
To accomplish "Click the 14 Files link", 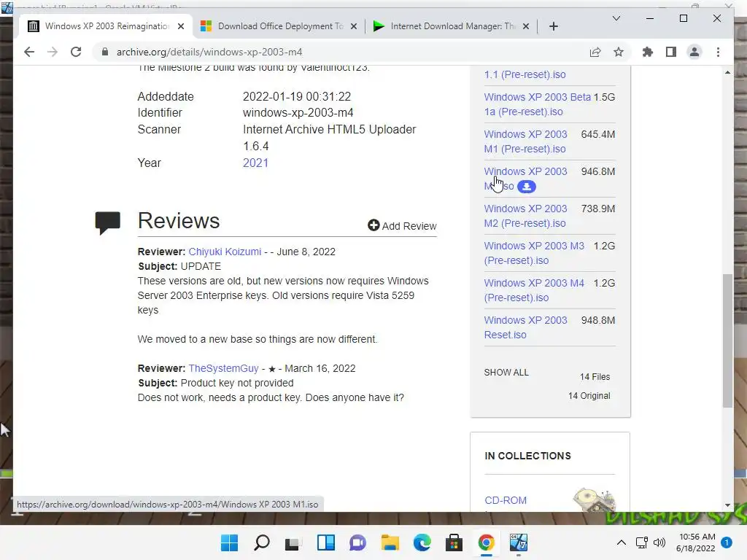I will click(595, 377).
